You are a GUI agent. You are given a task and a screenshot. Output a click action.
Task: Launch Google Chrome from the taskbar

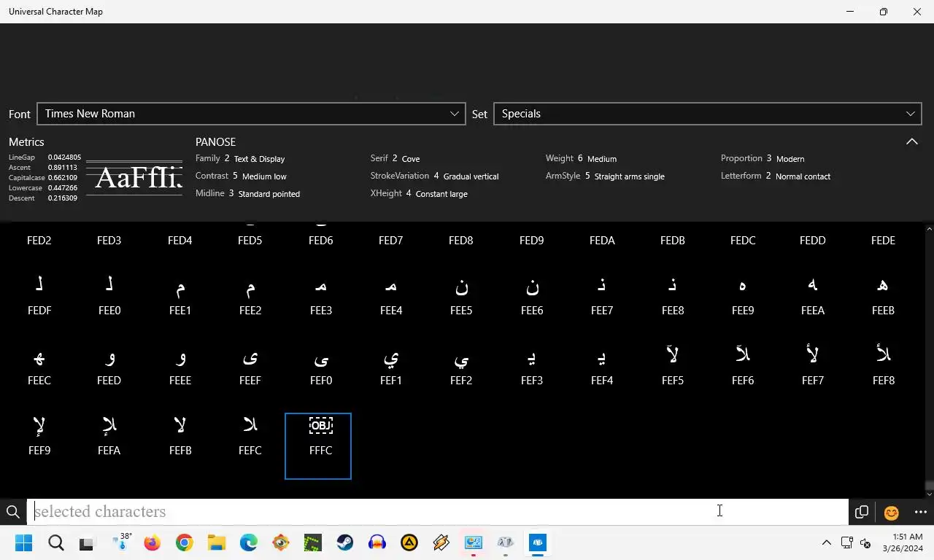184,543
